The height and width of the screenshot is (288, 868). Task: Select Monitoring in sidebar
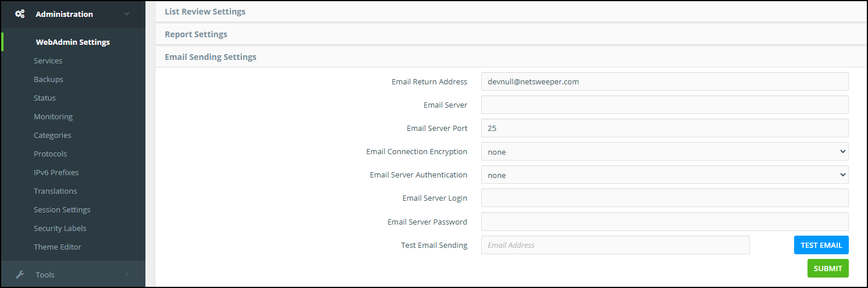(53, 116)
